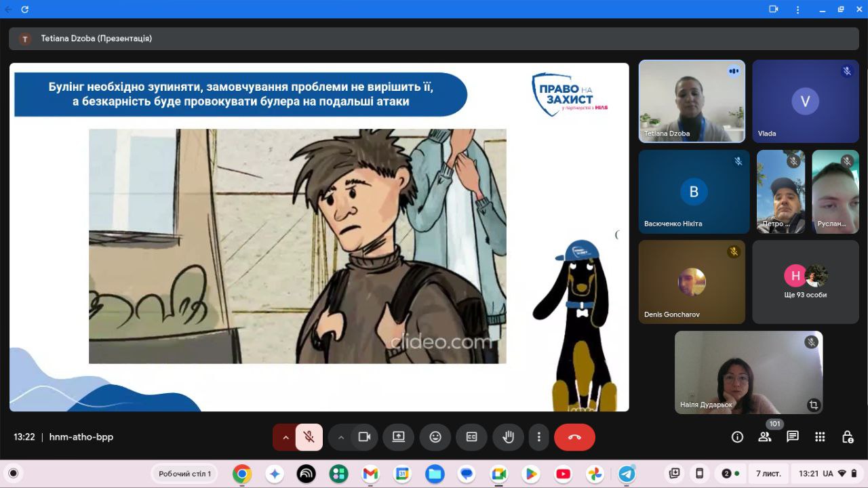Turn on closed captions
This screenshot has height=488, width=868.
pos(471,437)
